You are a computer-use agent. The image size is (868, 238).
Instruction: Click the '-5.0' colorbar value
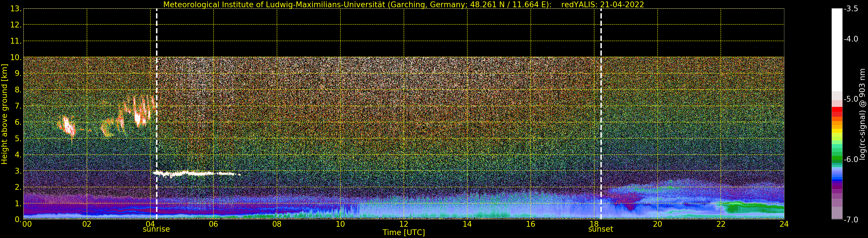tap(851, 99)
